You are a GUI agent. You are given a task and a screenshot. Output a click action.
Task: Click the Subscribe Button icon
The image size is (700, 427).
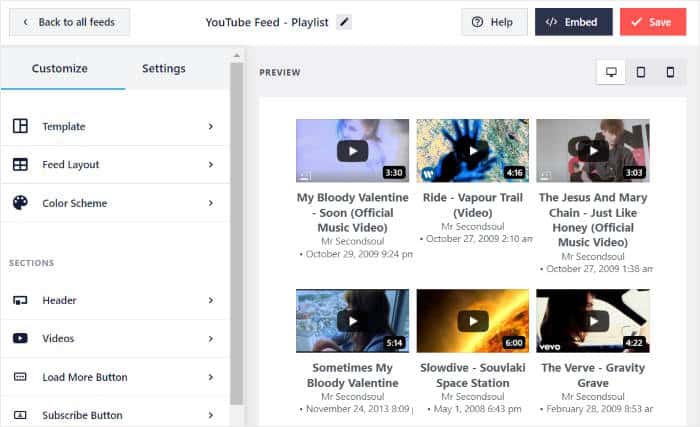pyautogui.click(x=20, y=415)
